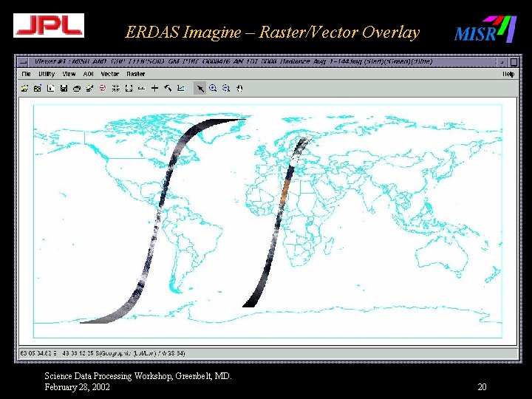
Task: Click the MISR logo
Action: coord(486,30)
